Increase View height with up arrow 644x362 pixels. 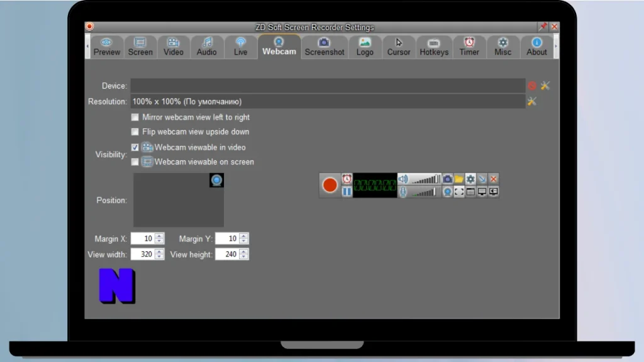point(243,251)
